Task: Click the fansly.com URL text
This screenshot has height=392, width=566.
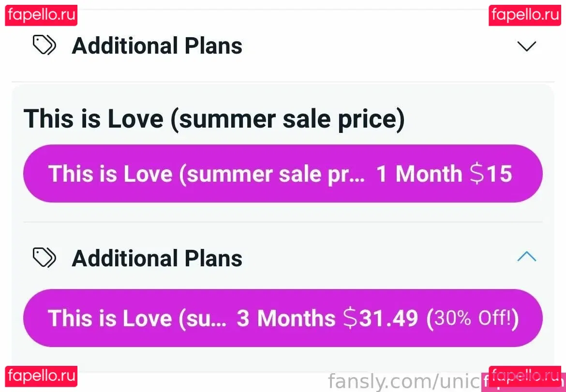Action: pos(406,381)
